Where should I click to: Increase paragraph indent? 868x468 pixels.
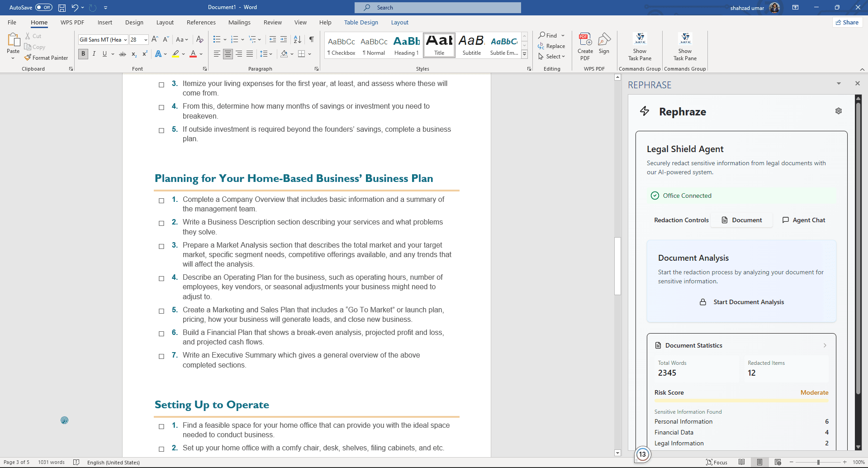click(284, 39)
